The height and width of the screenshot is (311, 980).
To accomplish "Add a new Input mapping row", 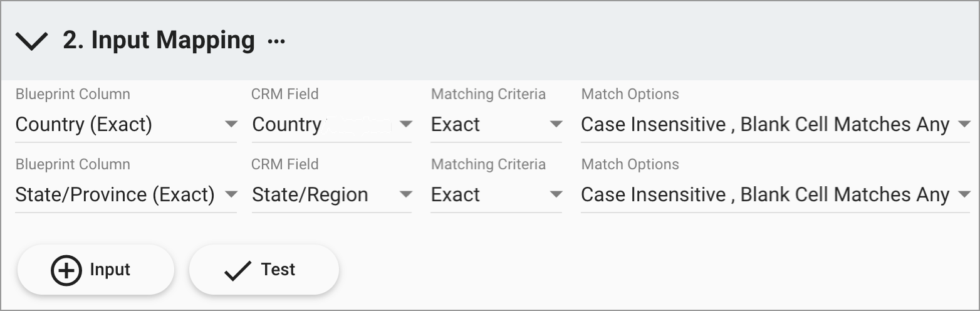I will (x=95, y=270).
